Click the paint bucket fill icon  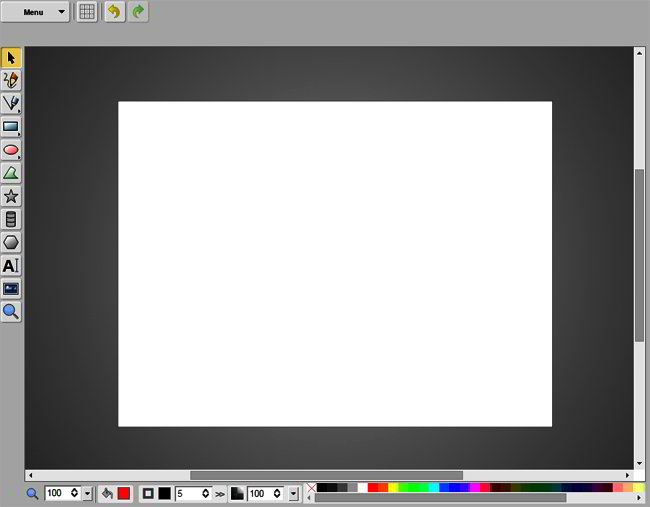click(x=107, y=493)
